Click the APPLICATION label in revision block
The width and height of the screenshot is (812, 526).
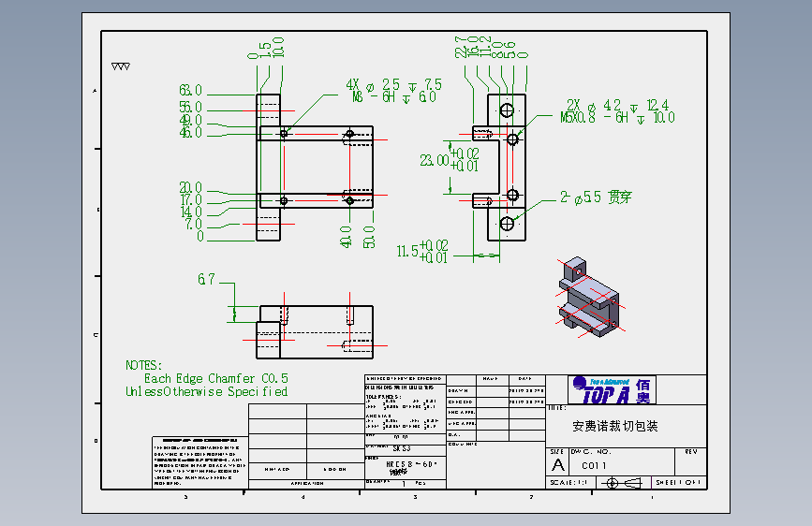coord(306,484)
